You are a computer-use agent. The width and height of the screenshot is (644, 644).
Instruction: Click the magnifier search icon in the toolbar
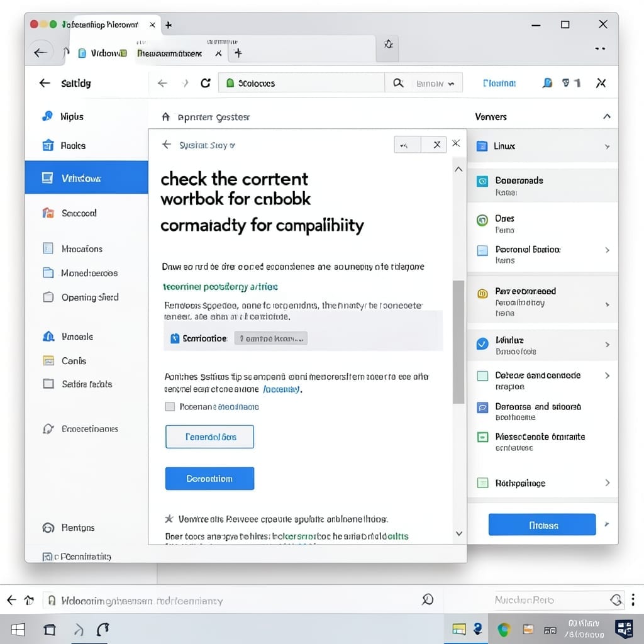pyautogui.click(x=398, y=83)
